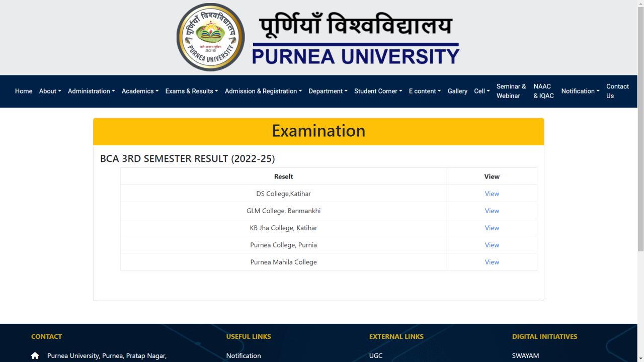View the Purnea Mahila College result
644x362 pixels.
click(492, 262)
